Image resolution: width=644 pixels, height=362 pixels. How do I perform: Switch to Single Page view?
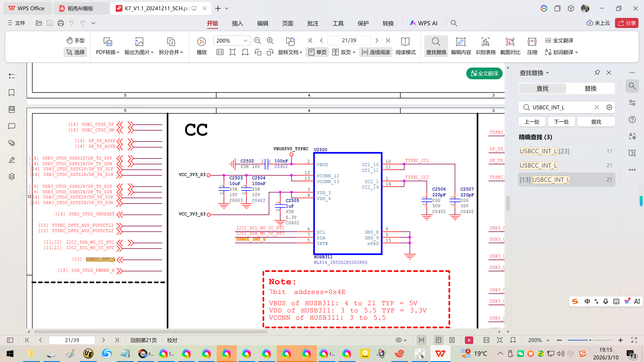coord(317,52)
